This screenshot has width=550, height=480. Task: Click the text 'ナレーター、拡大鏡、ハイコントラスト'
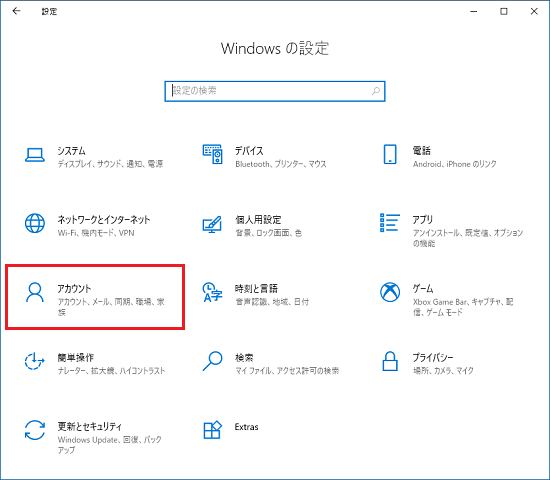click(111, 371)
